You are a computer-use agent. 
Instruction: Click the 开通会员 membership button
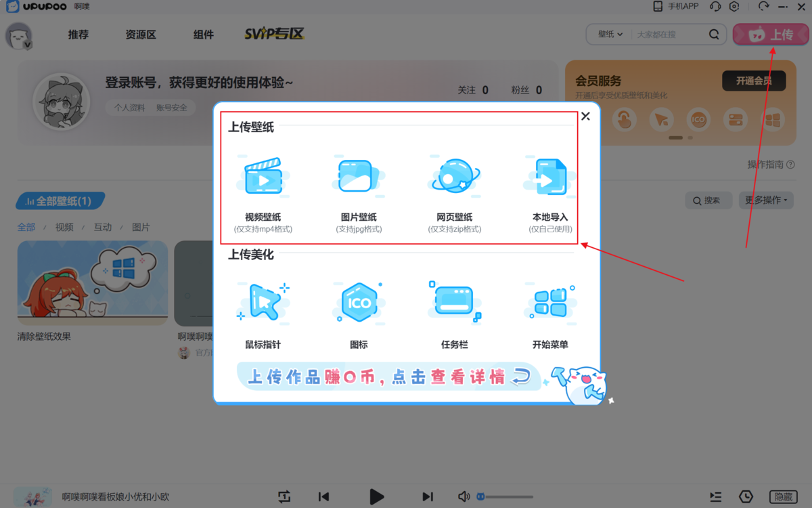coord(753,80)
